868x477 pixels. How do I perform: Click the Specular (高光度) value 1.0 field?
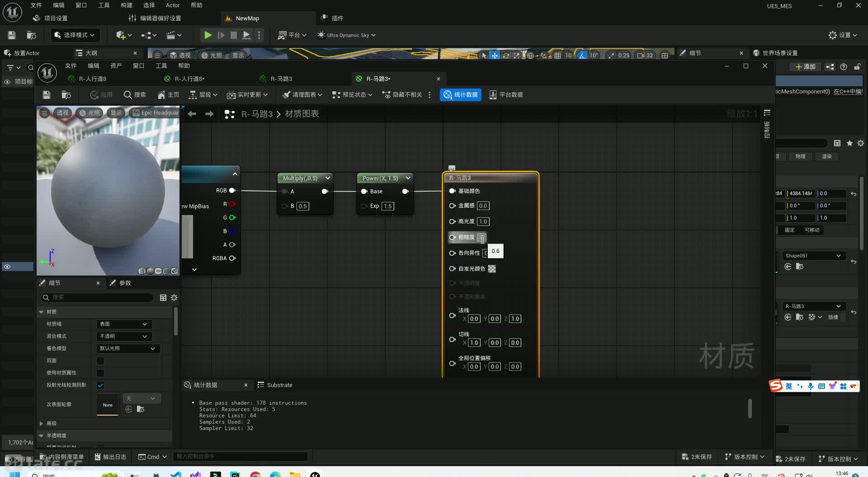(x=483, y=222)
